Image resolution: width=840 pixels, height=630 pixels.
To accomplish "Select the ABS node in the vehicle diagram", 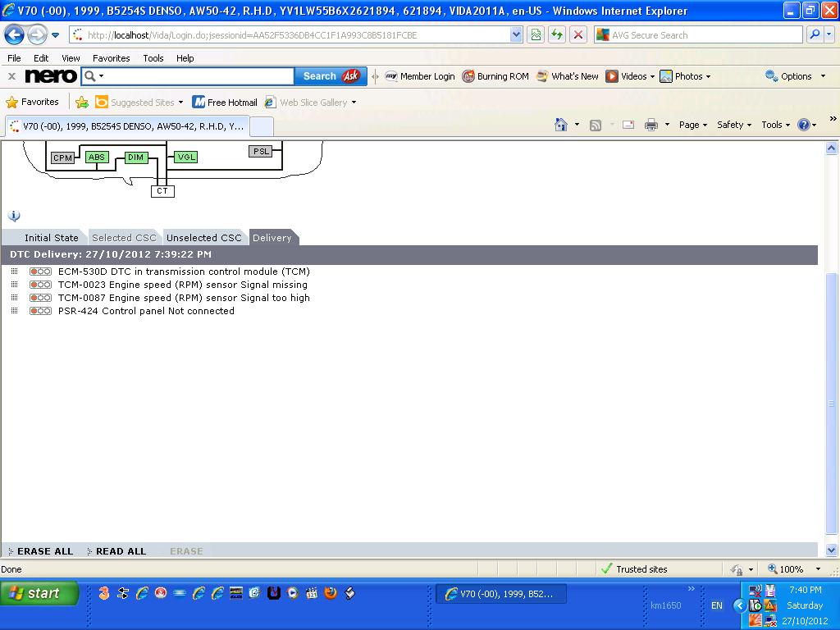I will pos(97,157).
